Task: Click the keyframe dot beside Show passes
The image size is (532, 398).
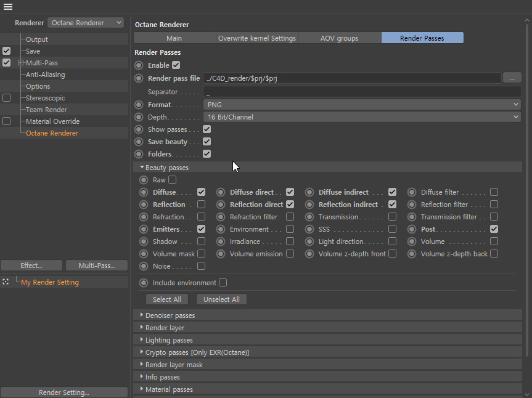Action: 139,129
